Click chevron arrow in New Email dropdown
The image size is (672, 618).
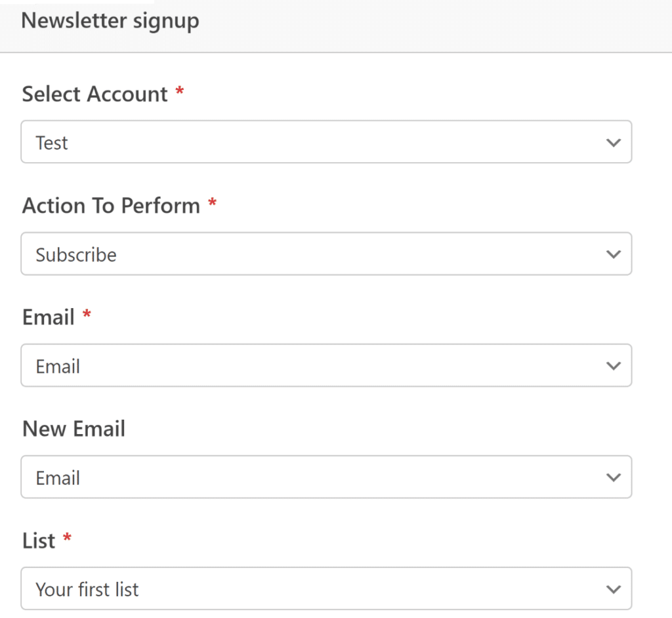click(614, 477)
